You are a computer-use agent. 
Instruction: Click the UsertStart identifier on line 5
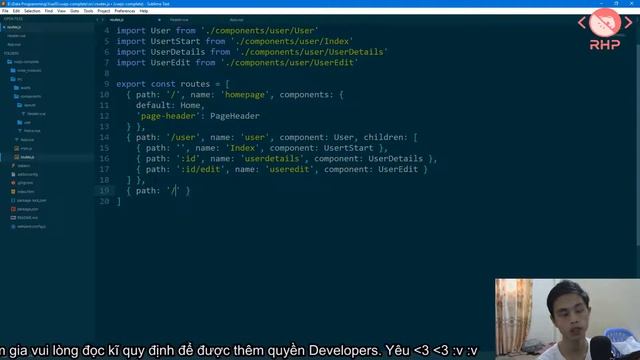(x=176, y=41)
